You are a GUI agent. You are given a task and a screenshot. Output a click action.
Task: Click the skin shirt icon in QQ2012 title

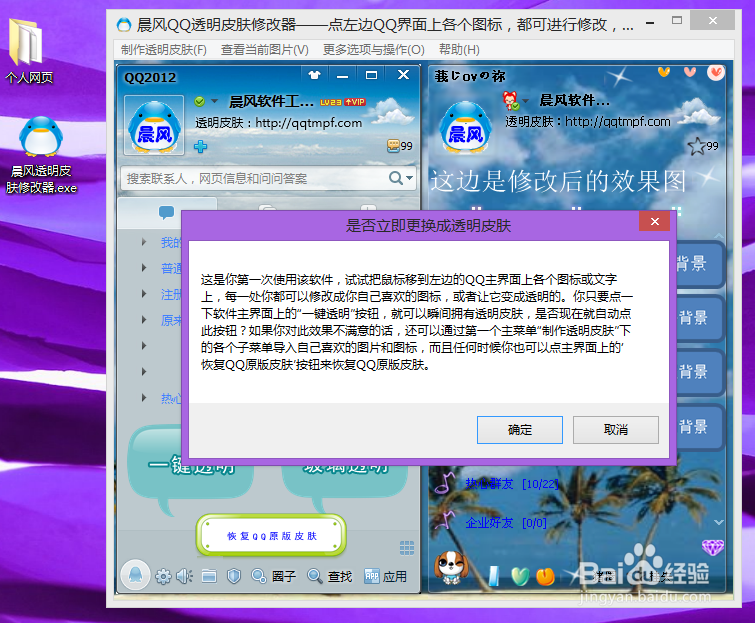[x=314, y=75]
